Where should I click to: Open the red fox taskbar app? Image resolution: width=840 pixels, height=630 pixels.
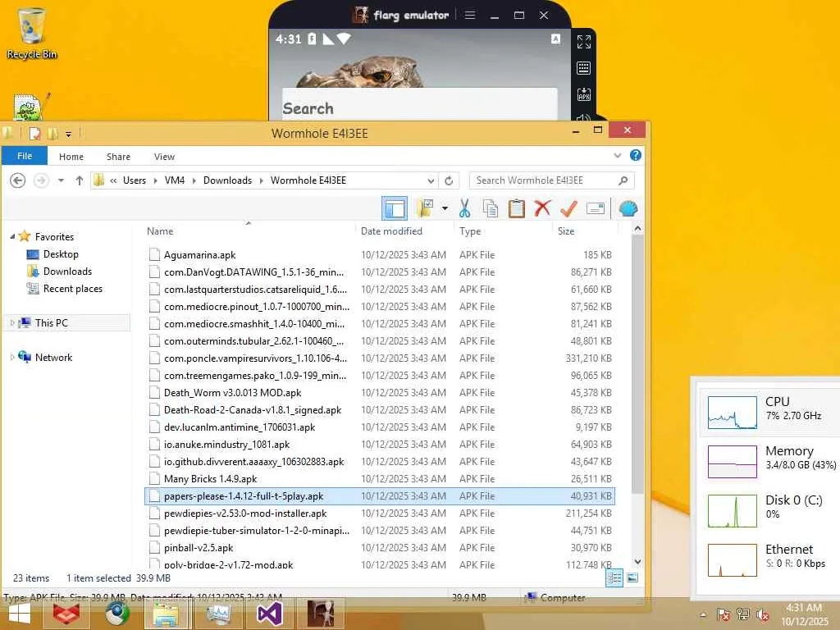(x=66, y=614)
